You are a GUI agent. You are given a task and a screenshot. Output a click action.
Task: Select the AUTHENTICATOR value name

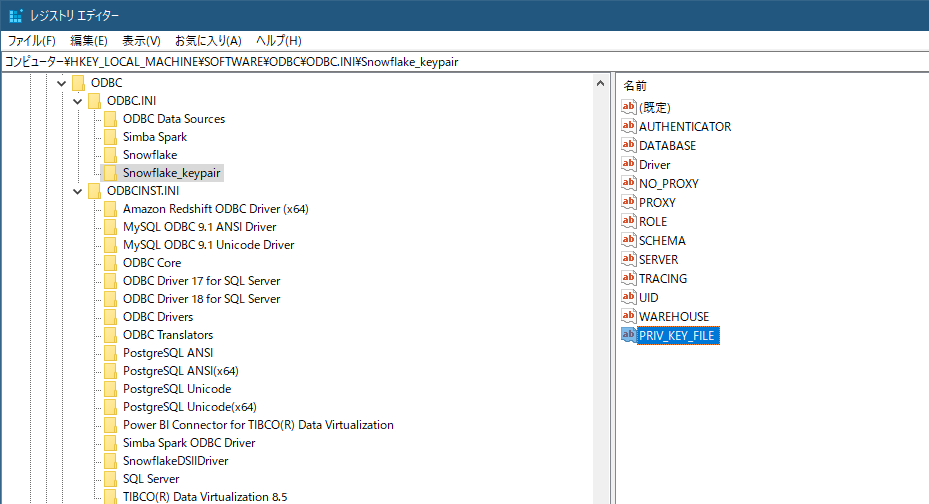click(685, 127)
